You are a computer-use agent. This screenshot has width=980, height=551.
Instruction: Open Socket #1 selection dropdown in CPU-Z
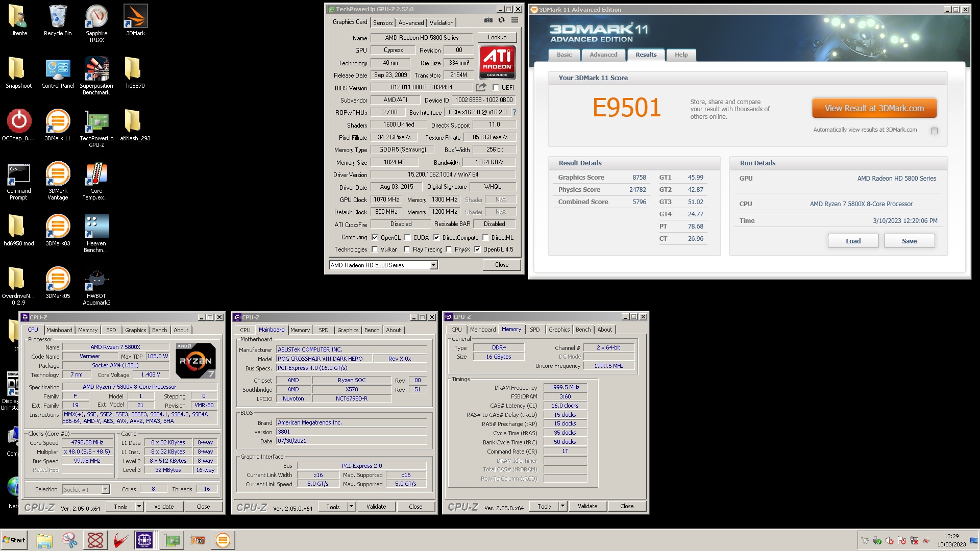[105, 489]
